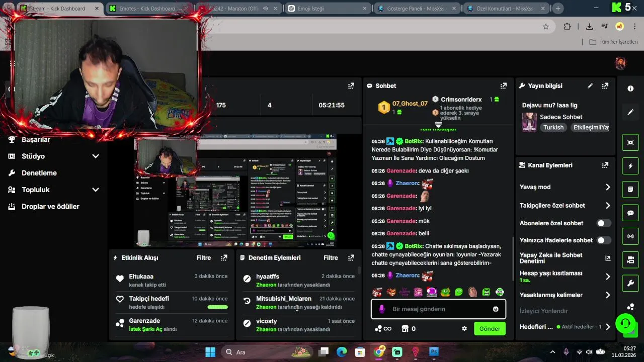This screenshot has width=644, height=362.
Task: Open Başarılar in left sidebar
Action: (x=36, y=140)
